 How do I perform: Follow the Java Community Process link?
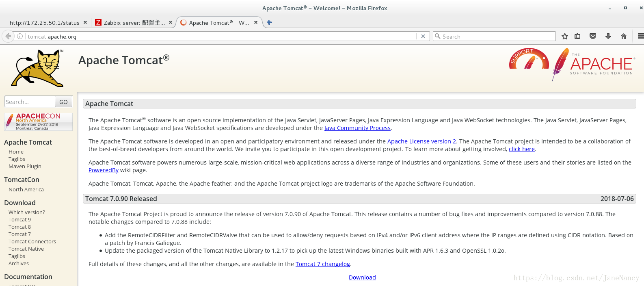(357, 128)
